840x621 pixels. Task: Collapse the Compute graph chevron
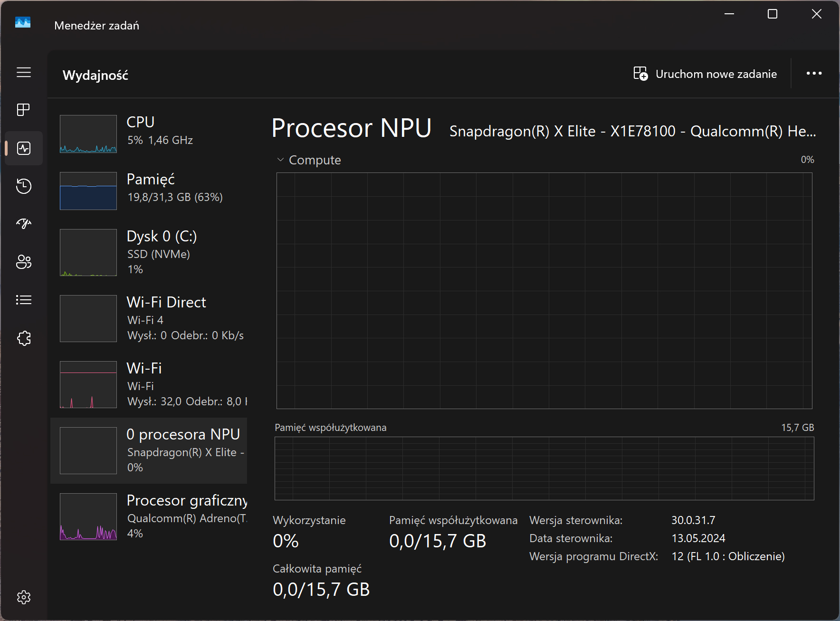280,160
